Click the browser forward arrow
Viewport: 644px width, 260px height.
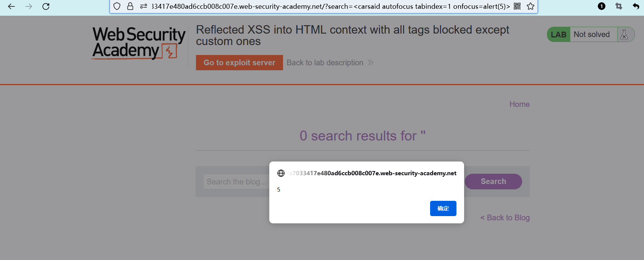pyautogui.click(x=29, y=6)
